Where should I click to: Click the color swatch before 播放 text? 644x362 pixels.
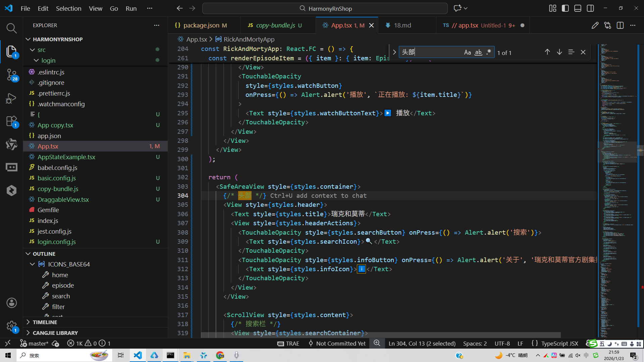tap(388, 113)
